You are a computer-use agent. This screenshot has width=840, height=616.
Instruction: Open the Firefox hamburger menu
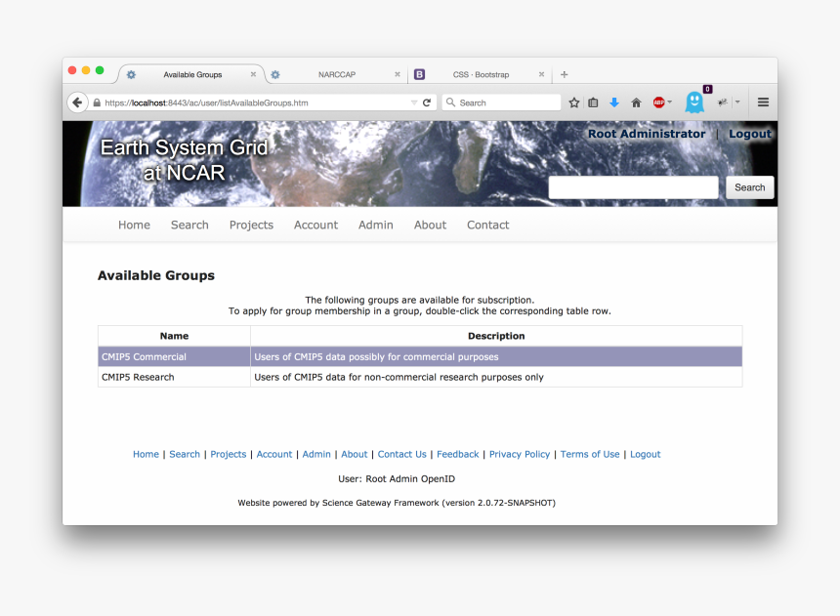(764, 102)
